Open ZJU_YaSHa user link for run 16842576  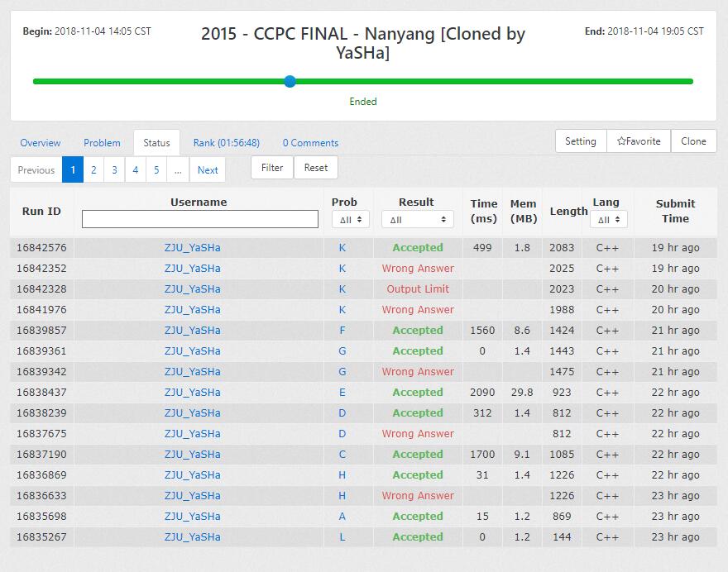pos(192,248)
